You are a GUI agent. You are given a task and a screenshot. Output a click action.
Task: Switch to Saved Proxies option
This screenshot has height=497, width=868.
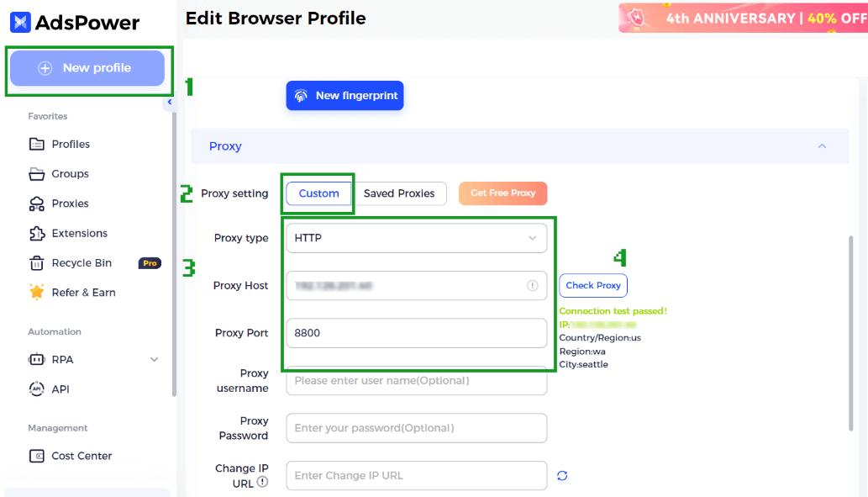tap(399, 193)
